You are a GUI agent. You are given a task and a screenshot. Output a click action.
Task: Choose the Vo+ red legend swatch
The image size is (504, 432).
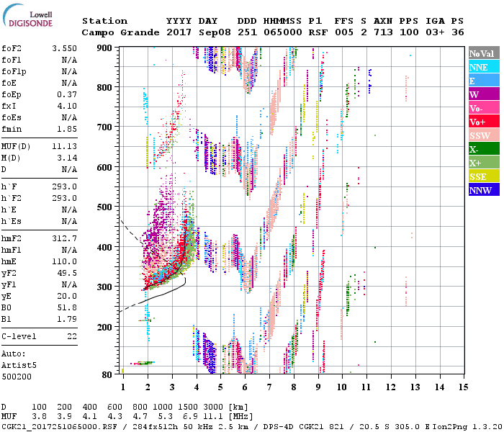[484, 122]
